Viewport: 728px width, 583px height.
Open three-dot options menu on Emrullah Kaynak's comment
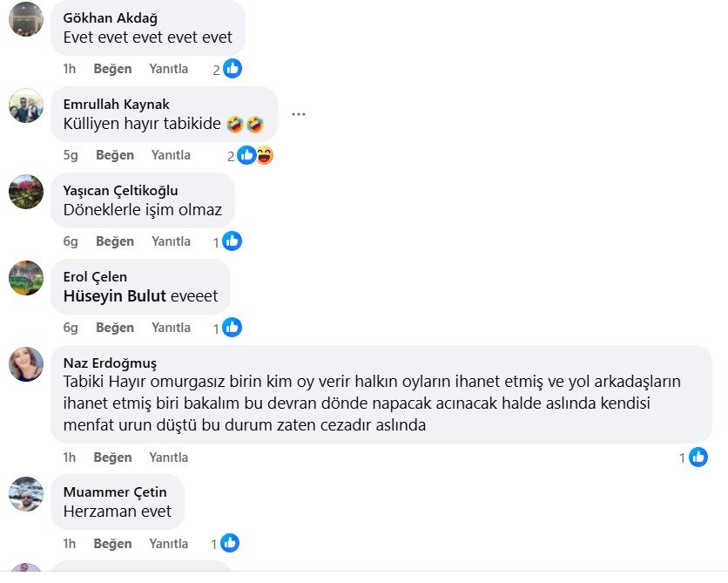(299, 114)
